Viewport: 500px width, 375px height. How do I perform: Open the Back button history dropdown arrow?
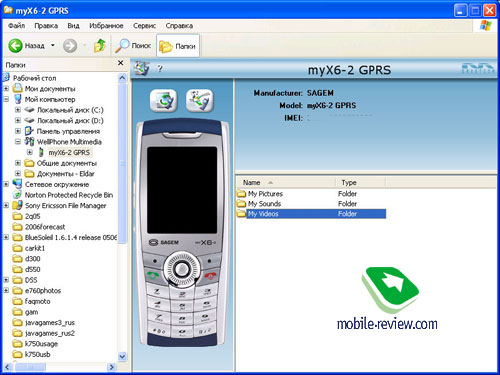pos(53,45)
